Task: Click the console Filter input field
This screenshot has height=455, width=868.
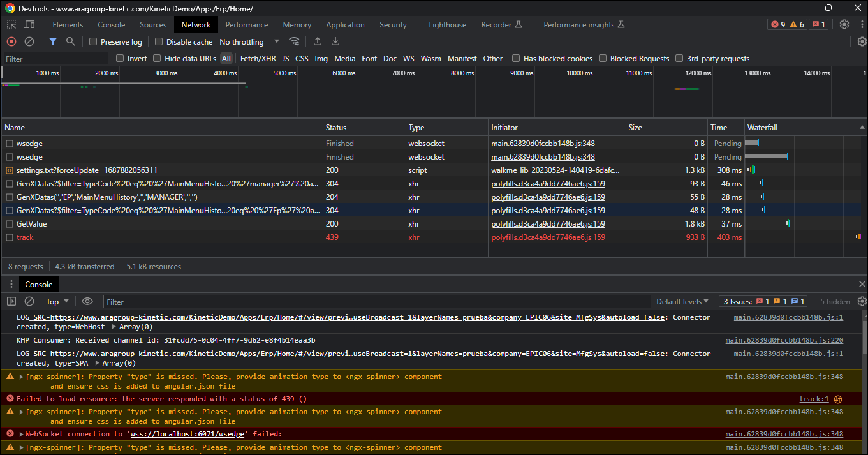Action: (376, 302)
